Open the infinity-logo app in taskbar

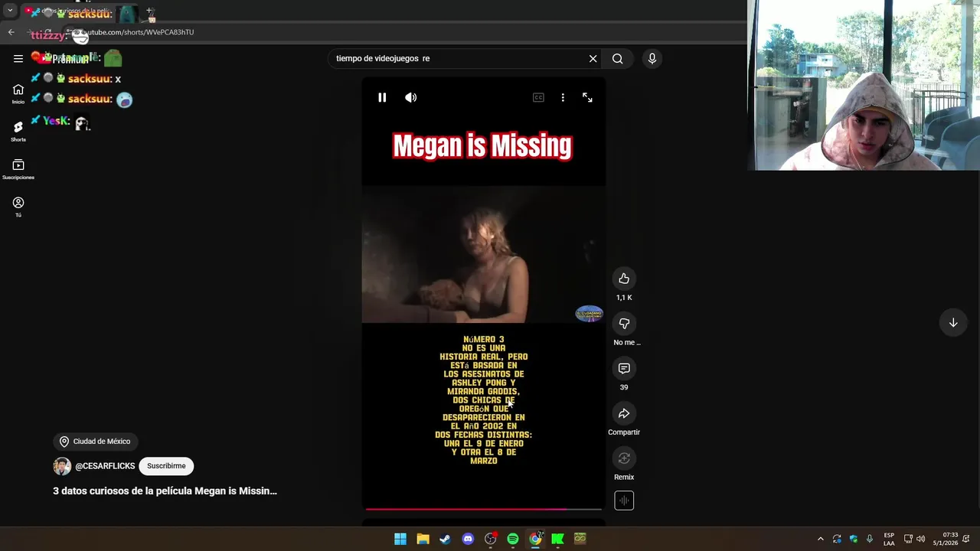click(580, 539)
